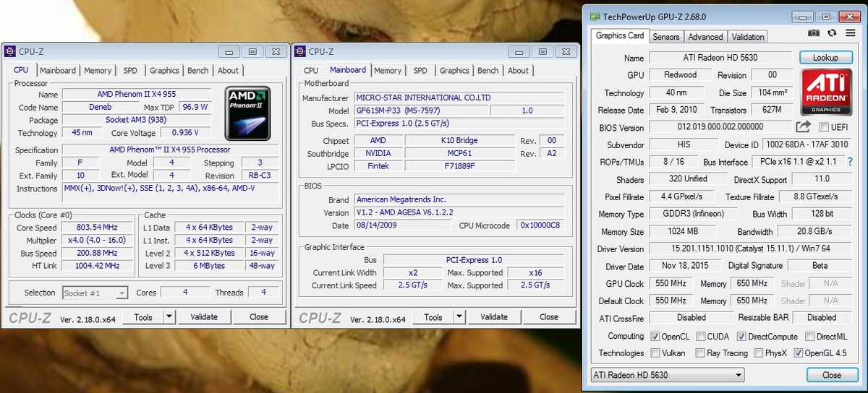Screen dimensions: 868x393
Task: Click the ATI Radeon graphics logo
Action: pos(825,92)
